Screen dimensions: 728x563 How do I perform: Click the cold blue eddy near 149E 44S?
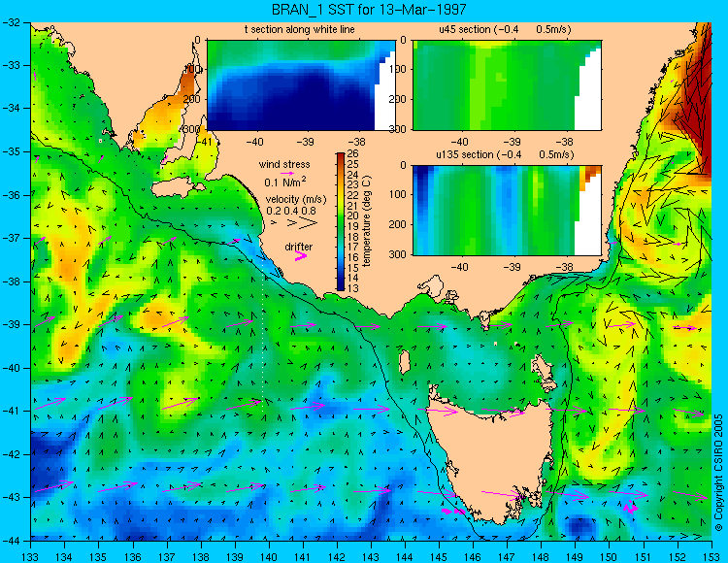pyautogui.click(x=579, y=527)
